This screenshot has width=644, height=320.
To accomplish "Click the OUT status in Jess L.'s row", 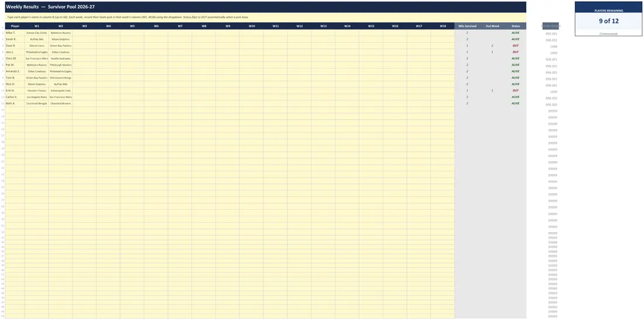I will click(x=515, y=52).
